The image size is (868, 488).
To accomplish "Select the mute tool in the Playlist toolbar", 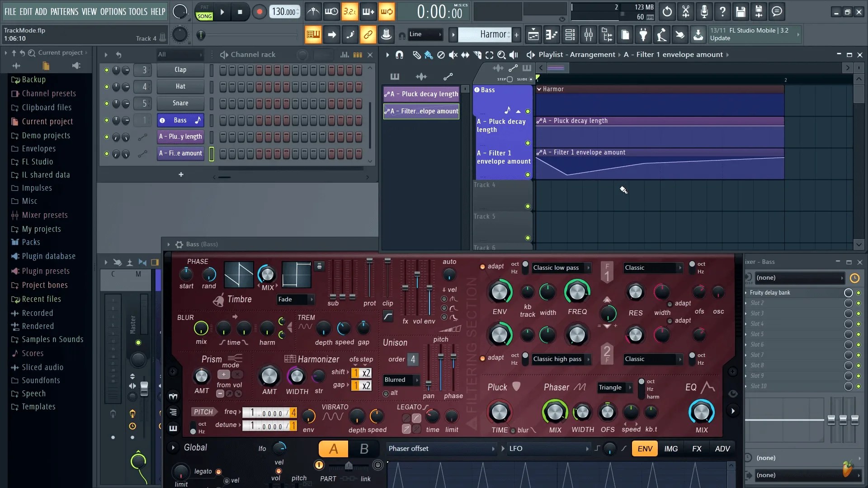I will [x=453, y=55].
